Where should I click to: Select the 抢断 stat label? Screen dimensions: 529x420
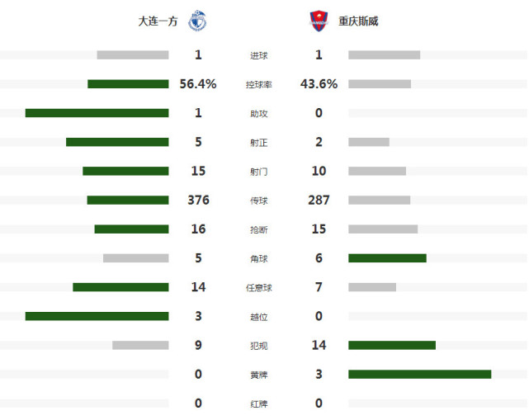(259, 229)
